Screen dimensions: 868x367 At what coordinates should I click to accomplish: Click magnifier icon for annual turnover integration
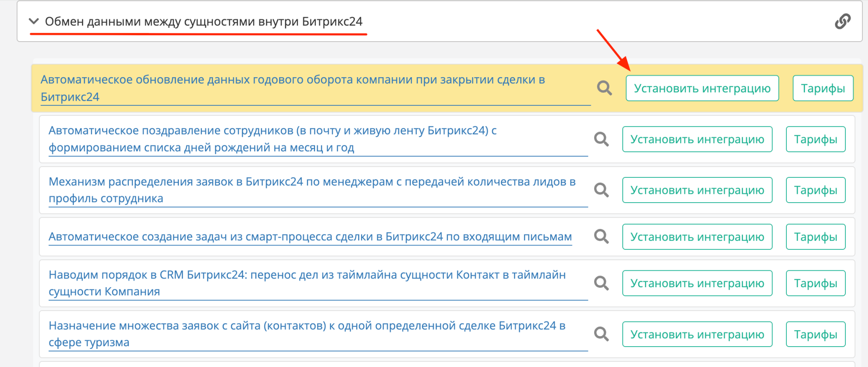pyautogui.click(x=604, y=88)
